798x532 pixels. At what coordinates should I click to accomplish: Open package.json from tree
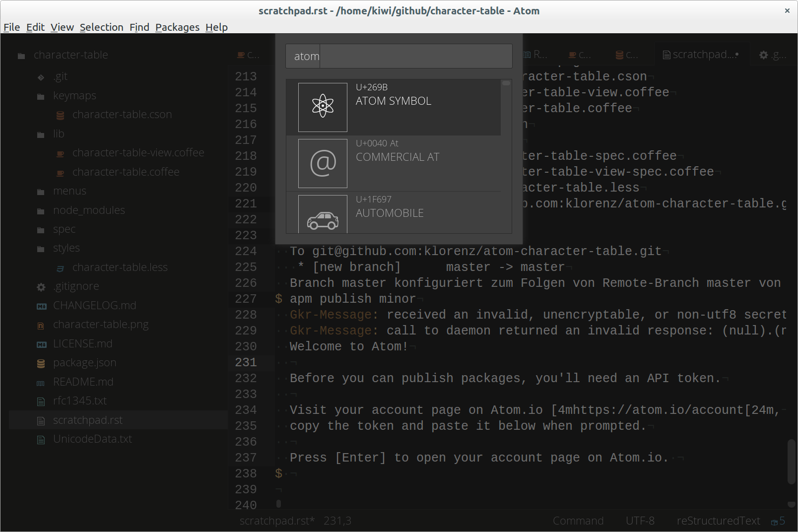tap(85, 363)
